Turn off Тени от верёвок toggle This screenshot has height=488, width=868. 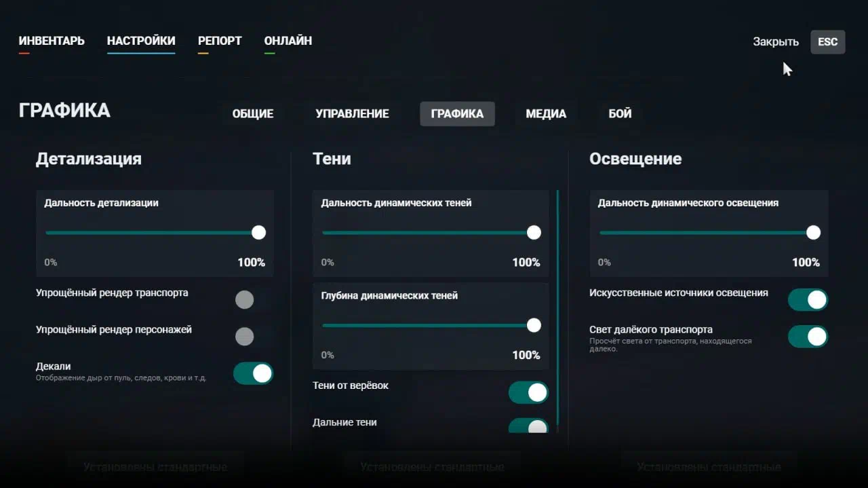tap(528, 392)
